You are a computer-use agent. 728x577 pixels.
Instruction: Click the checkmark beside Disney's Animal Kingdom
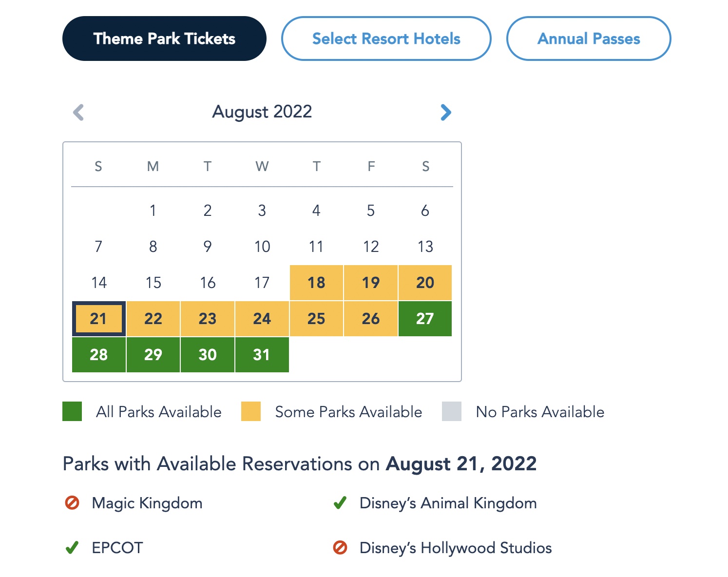(340, 502)
